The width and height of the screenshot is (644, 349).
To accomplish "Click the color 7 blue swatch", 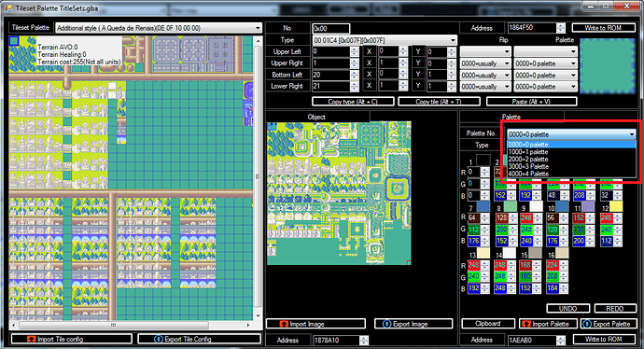I will [483, 206].
